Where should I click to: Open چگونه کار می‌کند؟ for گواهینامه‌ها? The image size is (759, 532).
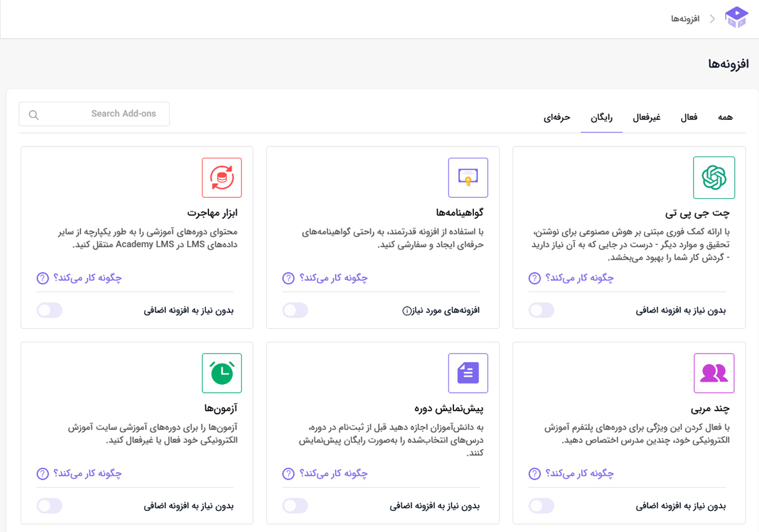(334, 278)
